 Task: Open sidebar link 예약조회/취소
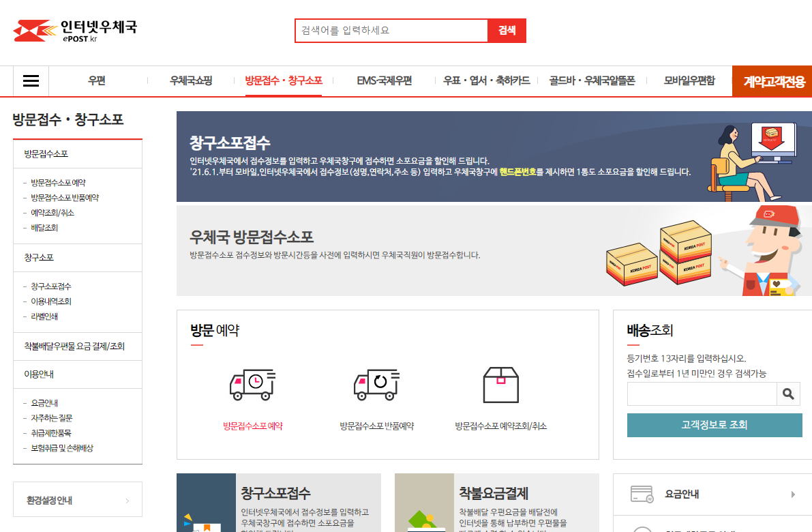[52, 213]
